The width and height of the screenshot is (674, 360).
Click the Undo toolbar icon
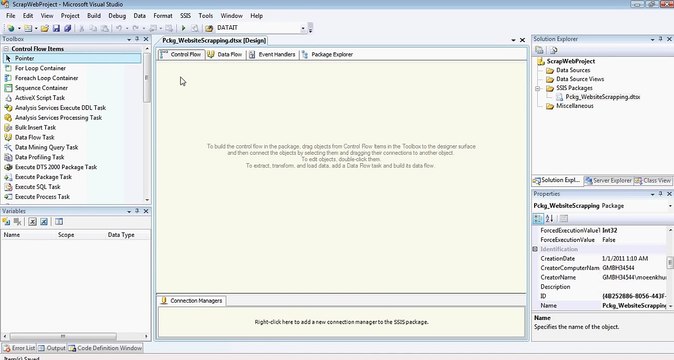pos(119,28)
